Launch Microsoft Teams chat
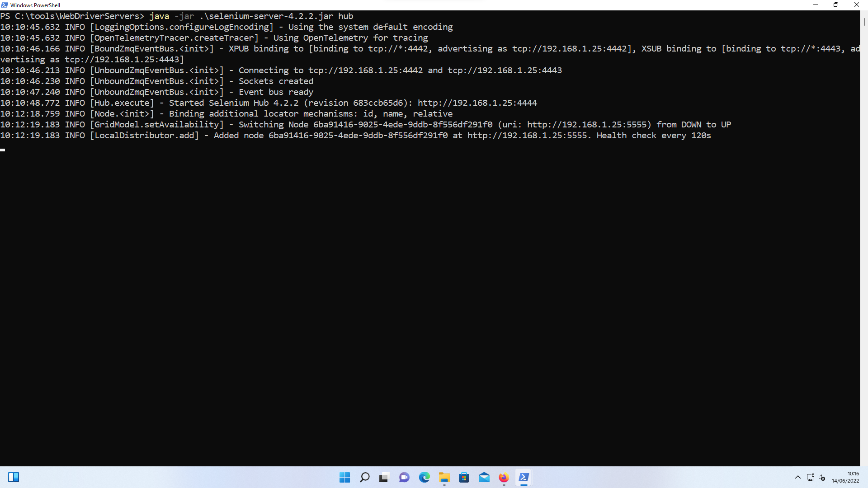 point(404,477)
